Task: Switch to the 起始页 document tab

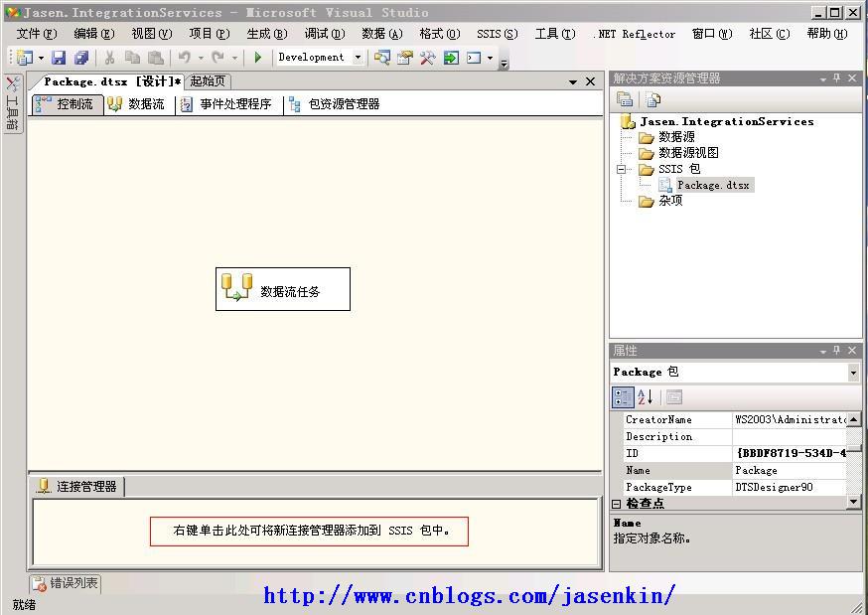Action: pos(209,81)
